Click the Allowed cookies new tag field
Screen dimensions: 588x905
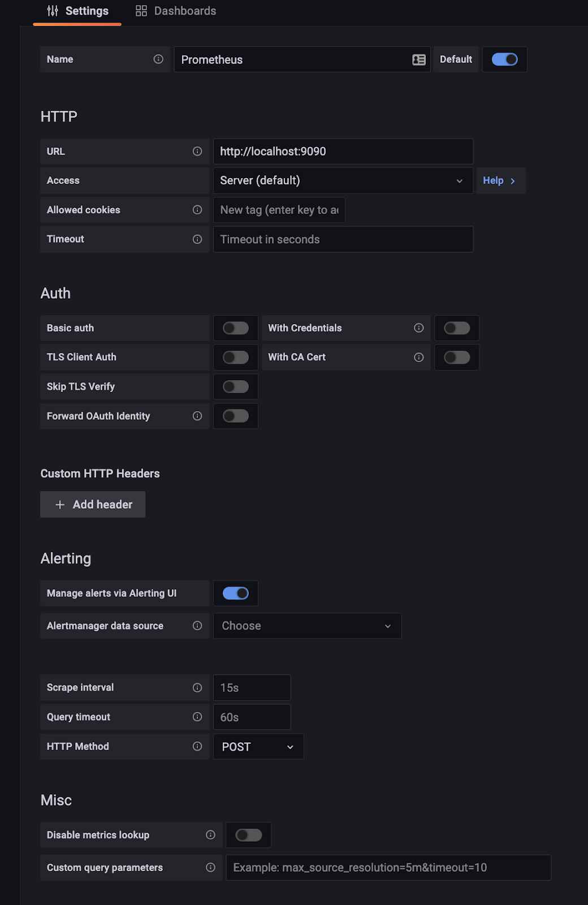279,210
